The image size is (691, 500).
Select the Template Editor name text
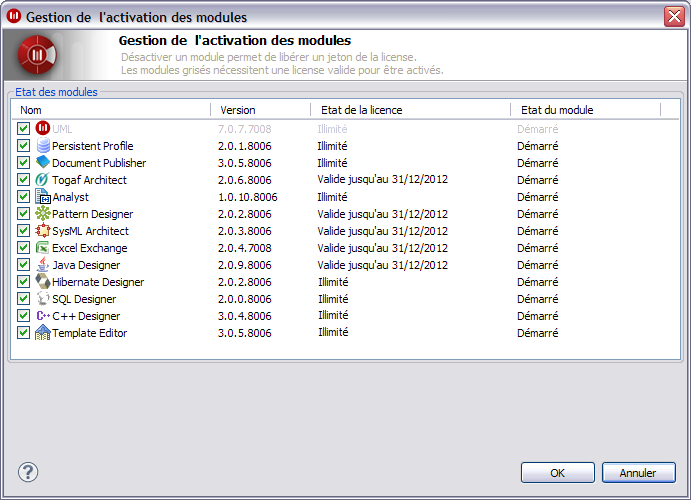tap(89, 333)
